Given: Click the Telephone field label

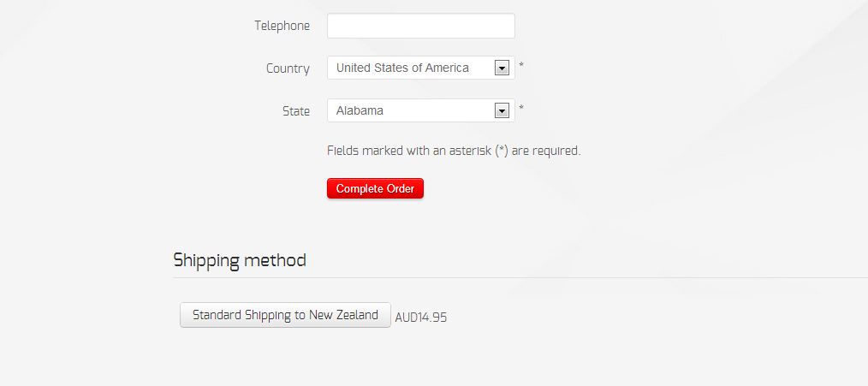Looking at the screenshot, I should (x=282, y=26).
